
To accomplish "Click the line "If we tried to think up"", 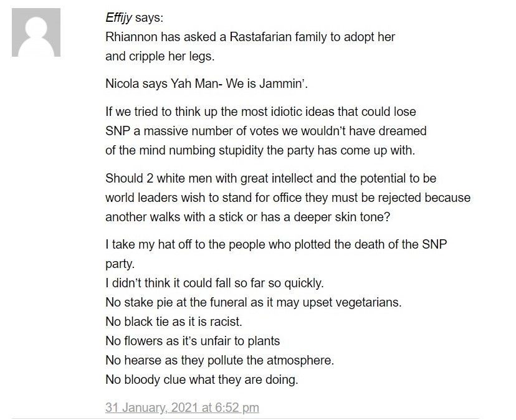I will (260, 112).
